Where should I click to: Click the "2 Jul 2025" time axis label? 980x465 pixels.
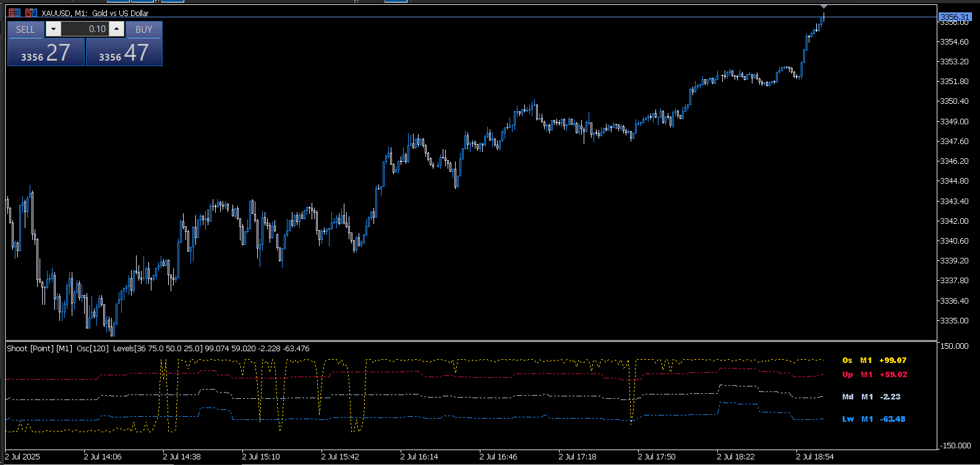(23, 457)
